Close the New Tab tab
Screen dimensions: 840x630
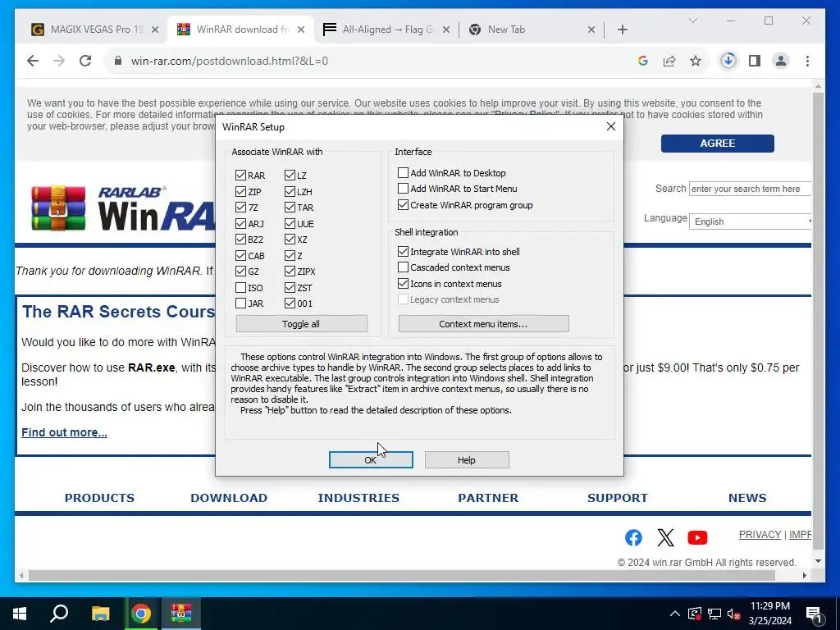tap(591, 30)
